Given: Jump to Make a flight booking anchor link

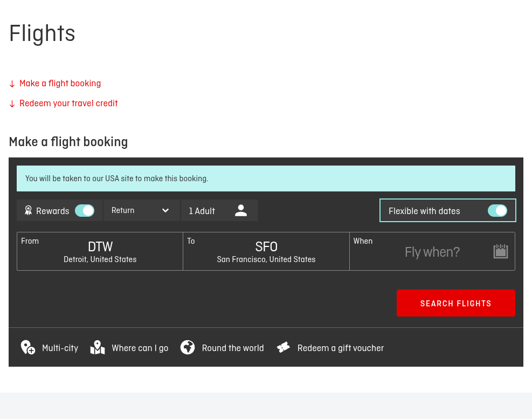Looking at the screenshot, I should click(60, 83).
